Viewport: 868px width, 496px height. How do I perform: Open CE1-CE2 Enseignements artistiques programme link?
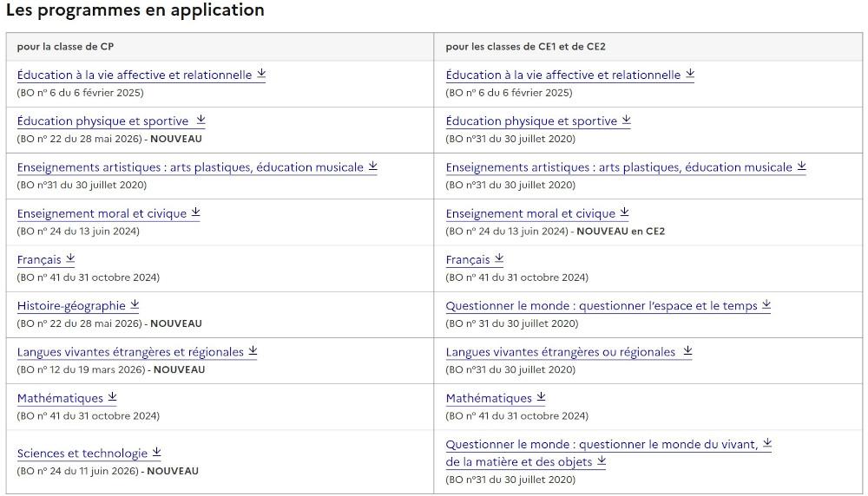[619, 167]
